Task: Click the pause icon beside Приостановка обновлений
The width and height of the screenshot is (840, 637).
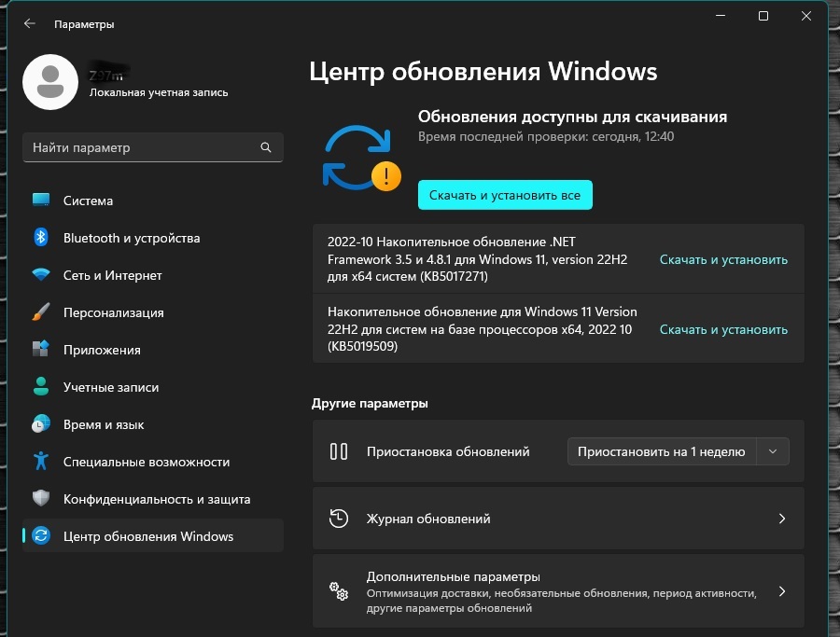Action: coord(339,451)
